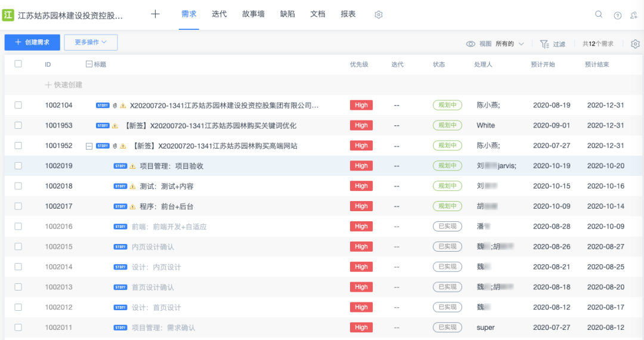Open the search magnifier icon
This screenshot has width=644, height=340.
click(x=599, y=14)
